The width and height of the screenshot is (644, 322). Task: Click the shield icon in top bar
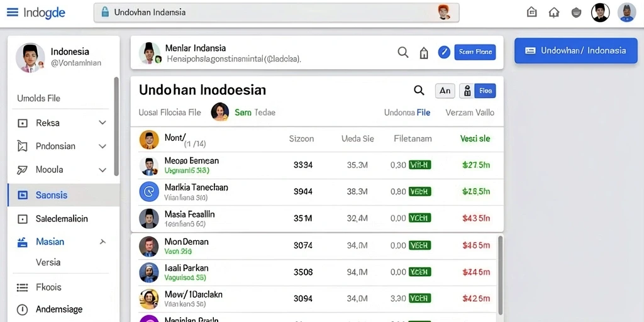pos(576,13)
